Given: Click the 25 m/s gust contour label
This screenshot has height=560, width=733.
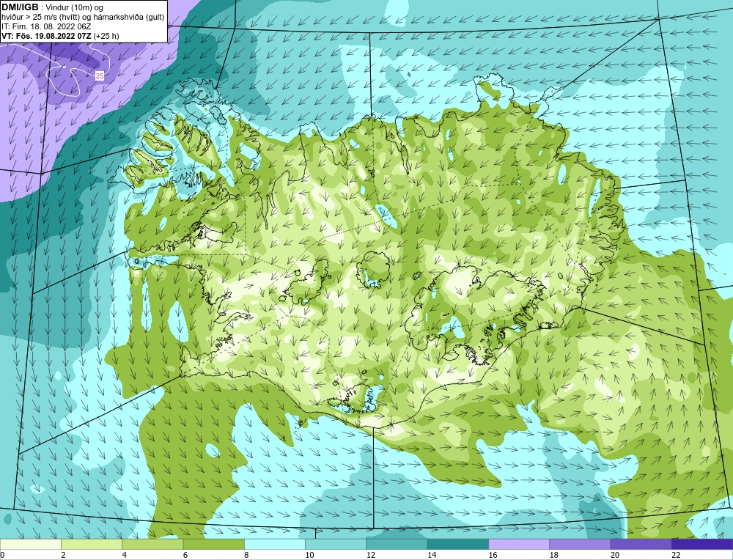Looking at the screenshot, I should pos(99,75).
